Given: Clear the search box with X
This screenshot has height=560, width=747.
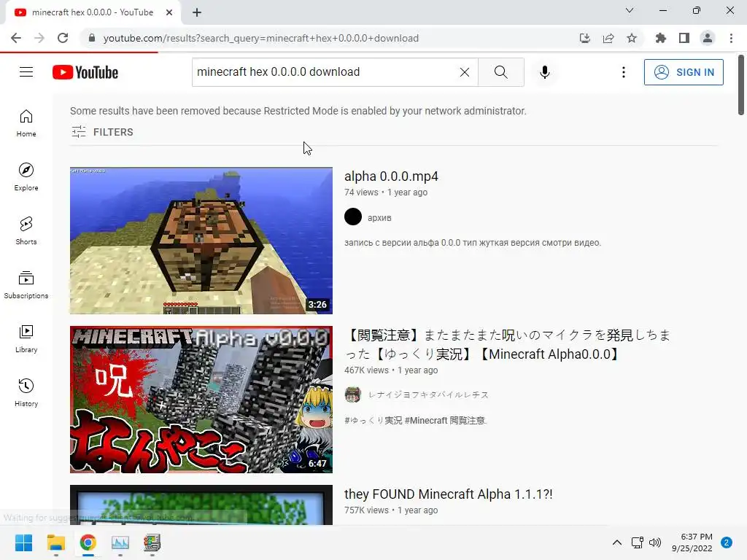Looking at the screenshot, I should click(465, 72).
